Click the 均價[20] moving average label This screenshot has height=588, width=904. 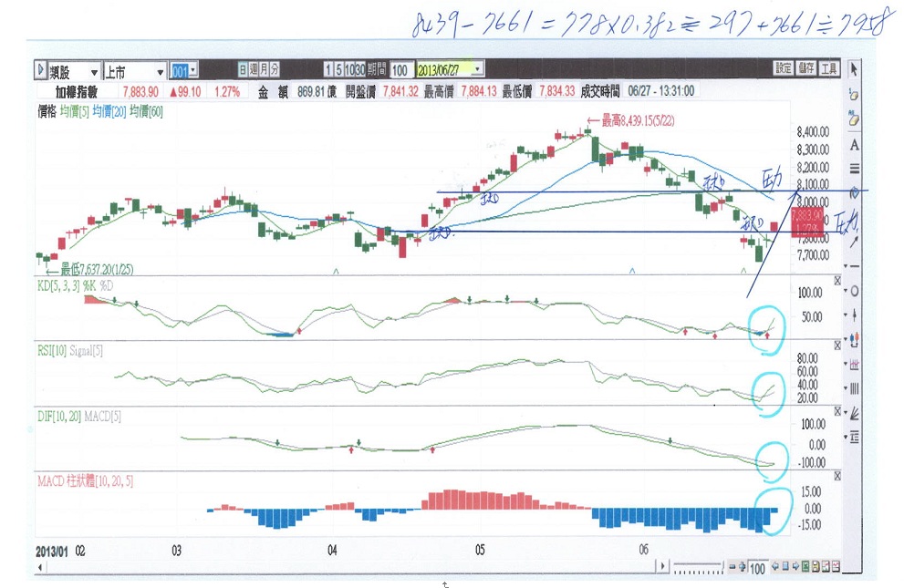point(109,111)
